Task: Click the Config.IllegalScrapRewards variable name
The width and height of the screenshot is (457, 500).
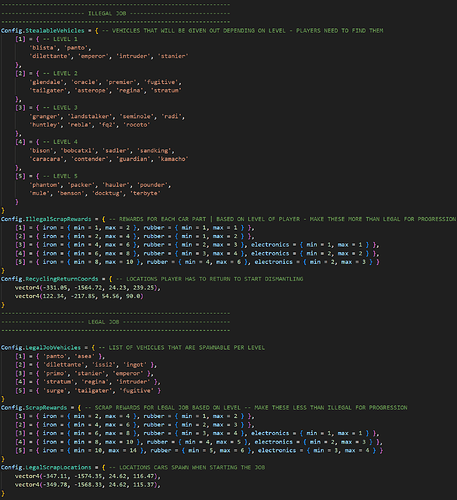Action: tap(46, 219)
